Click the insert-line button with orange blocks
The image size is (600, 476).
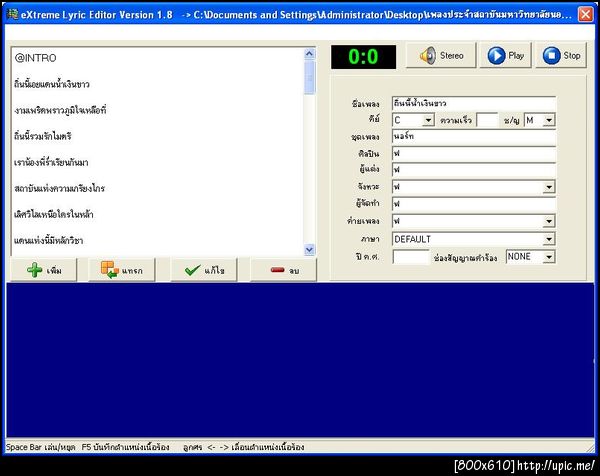(122, 270)
